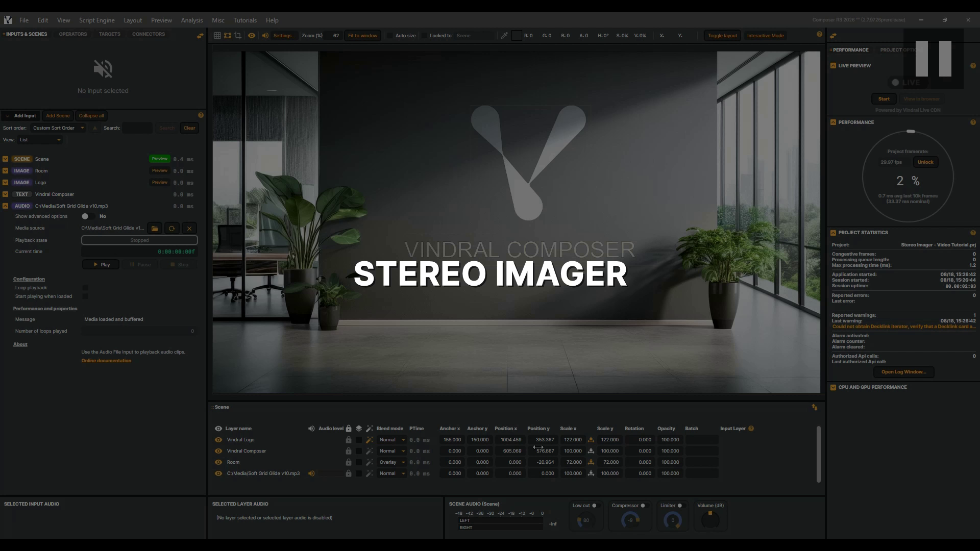Adjust the Volume (dB) knob

coord(710,520)
